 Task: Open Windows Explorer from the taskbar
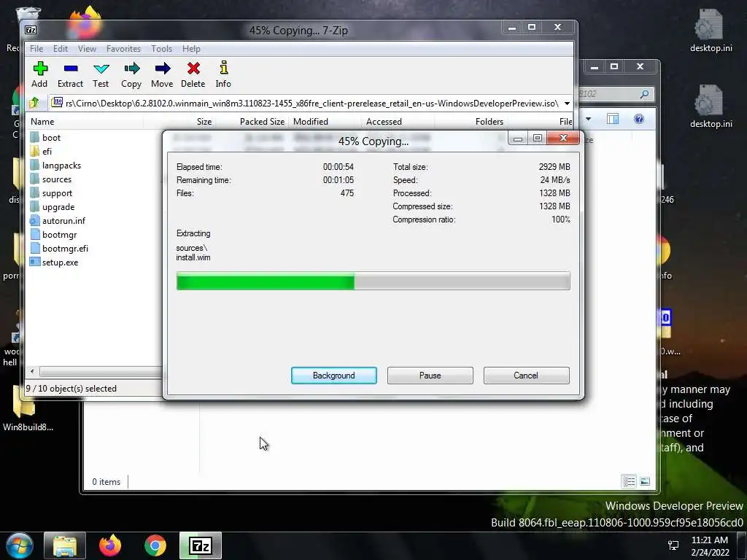click(x=65, y=545)
